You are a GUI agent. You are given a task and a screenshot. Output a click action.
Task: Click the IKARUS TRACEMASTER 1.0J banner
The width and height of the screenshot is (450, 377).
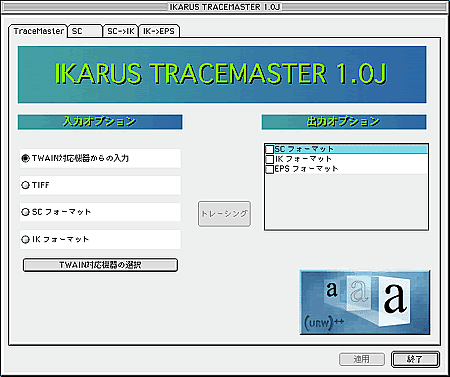(x=222, y=74)
